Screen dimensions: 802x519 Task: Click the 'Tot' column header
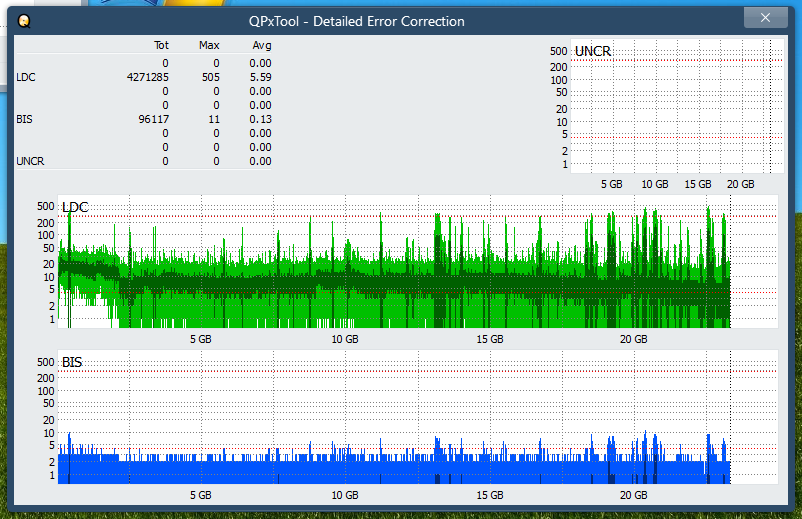pos(161,45)
